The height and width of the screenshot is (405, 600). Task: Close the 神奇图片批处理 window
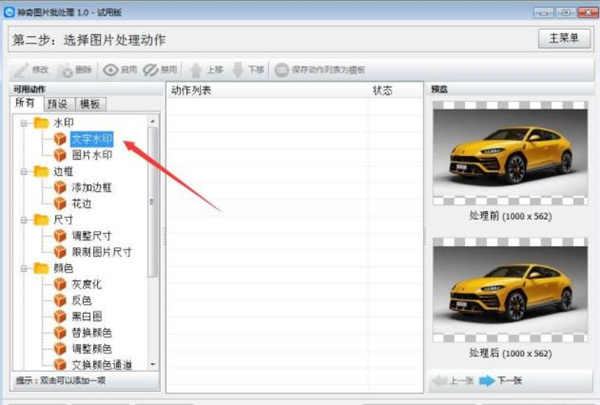point(588,13)
